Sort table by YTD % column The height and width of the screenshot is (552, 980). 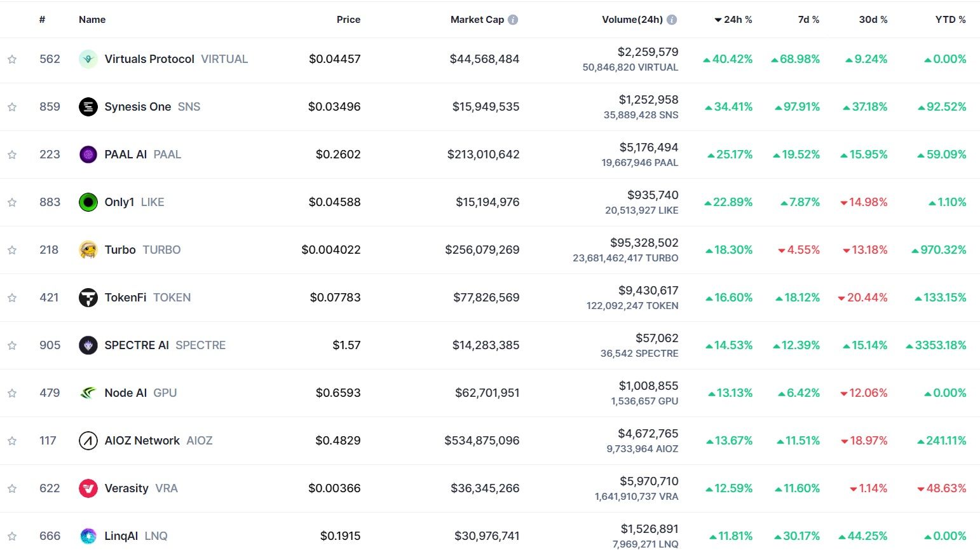click(951, 20)
